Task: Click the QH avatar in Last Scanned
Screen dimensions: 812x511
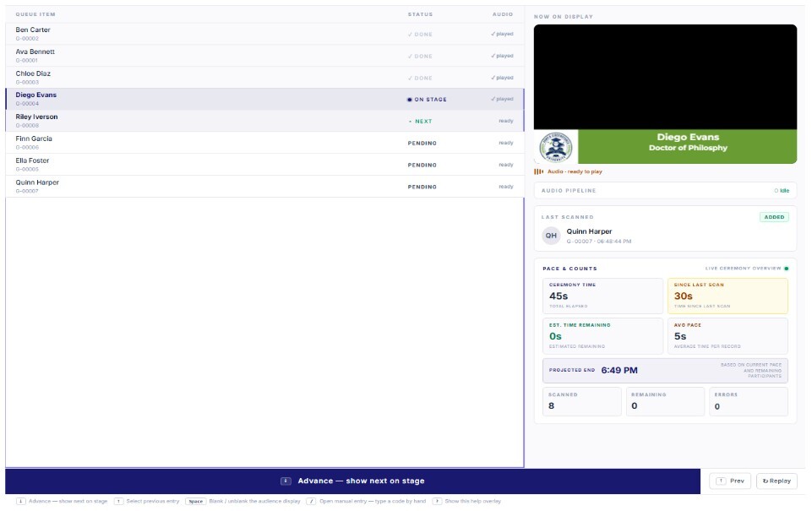Action: [551, 236]
